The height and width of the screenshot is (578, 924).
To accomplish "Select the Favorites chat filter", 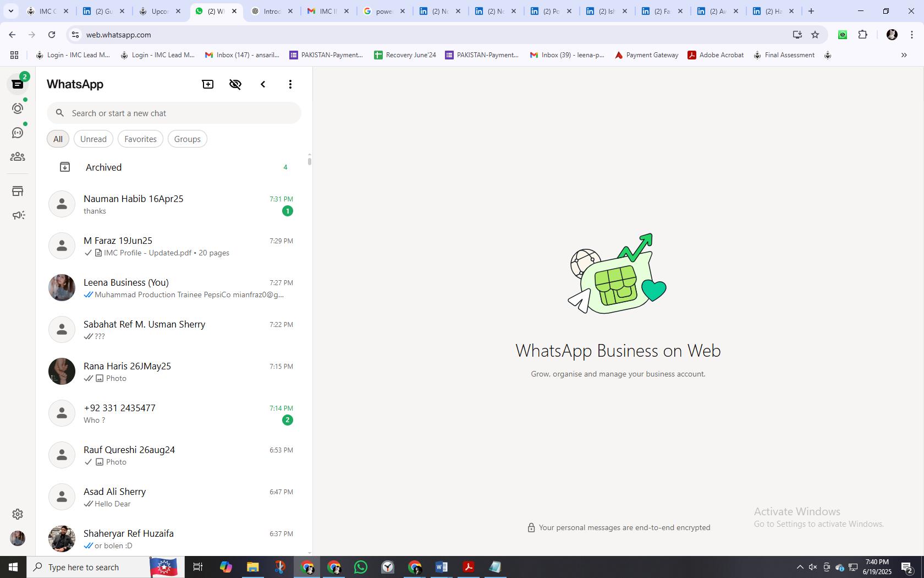I will click(140, 139).
